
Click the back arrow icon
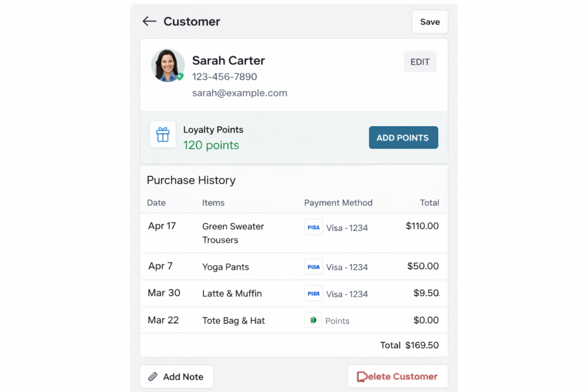click(149, 21)
